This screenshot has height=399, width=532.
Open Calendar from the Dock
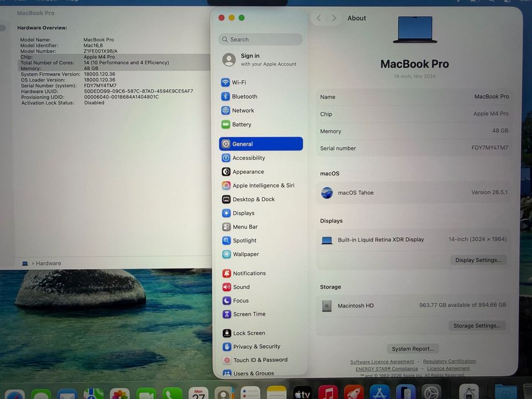point(198,393)
